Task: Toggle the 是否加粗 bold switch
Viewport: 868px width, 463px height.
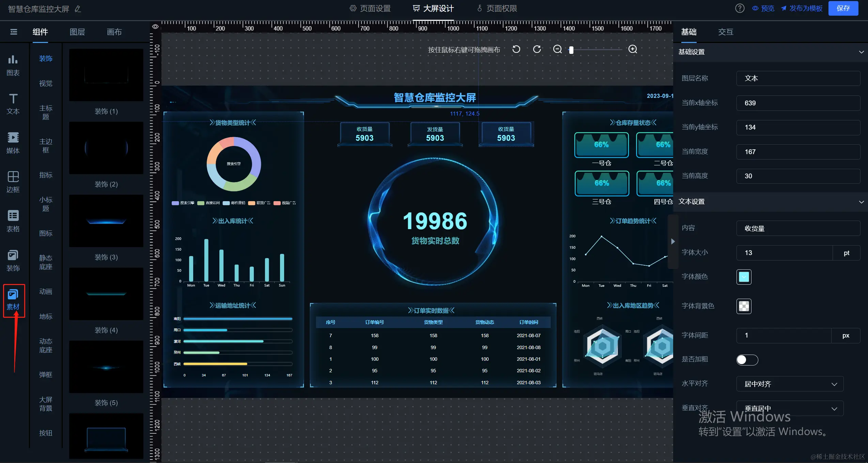Action: pos(747,360)
